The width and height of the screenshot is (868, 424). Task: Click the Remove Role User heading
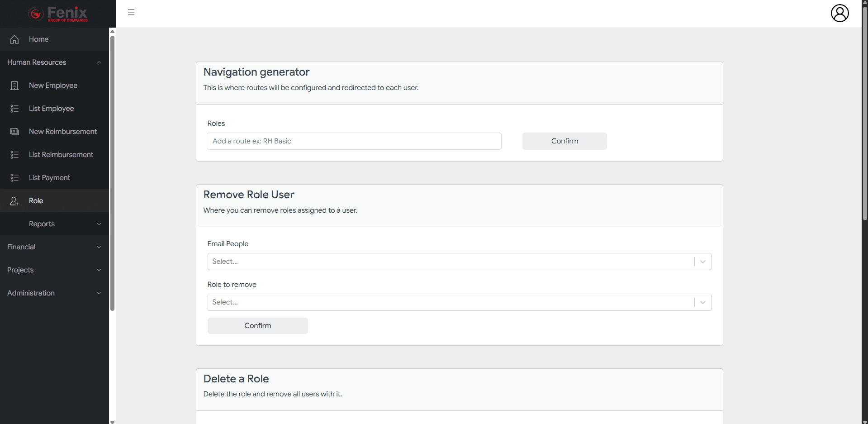249,195
